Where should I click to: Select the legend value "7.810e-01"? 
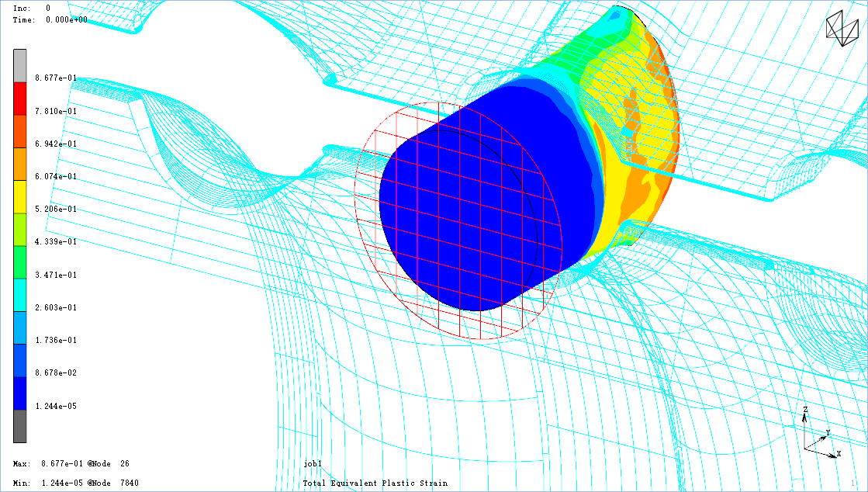56,112
